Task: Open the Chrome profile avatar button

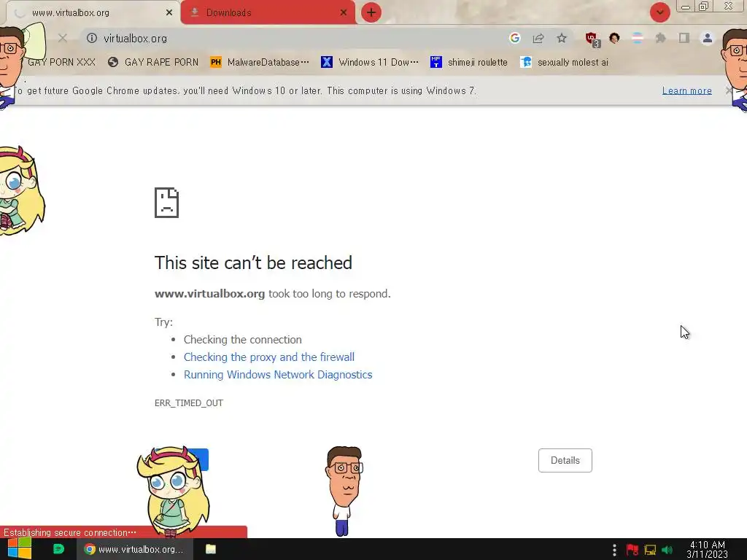Action: pos(708,38)
